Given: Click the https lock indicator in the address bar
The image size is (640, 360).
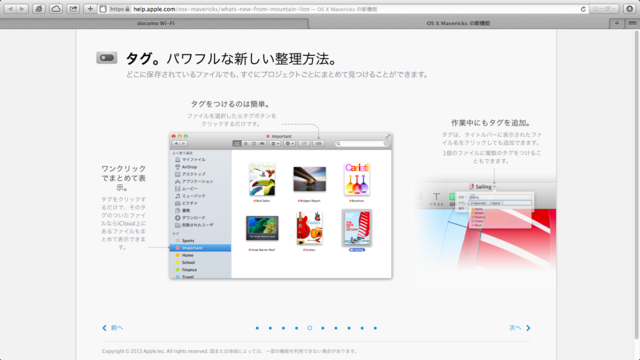Looking at the screenshot, I should point(120,9).
